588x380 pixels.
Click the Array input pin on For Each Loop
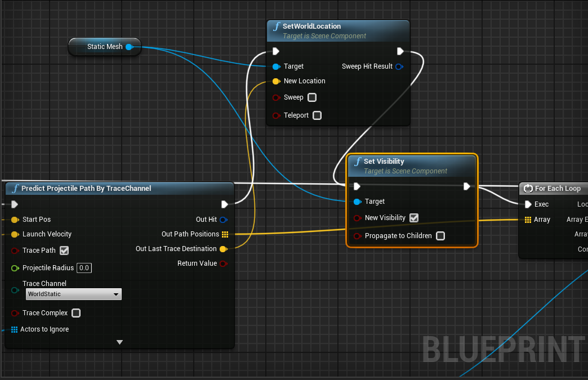[527, 220]
